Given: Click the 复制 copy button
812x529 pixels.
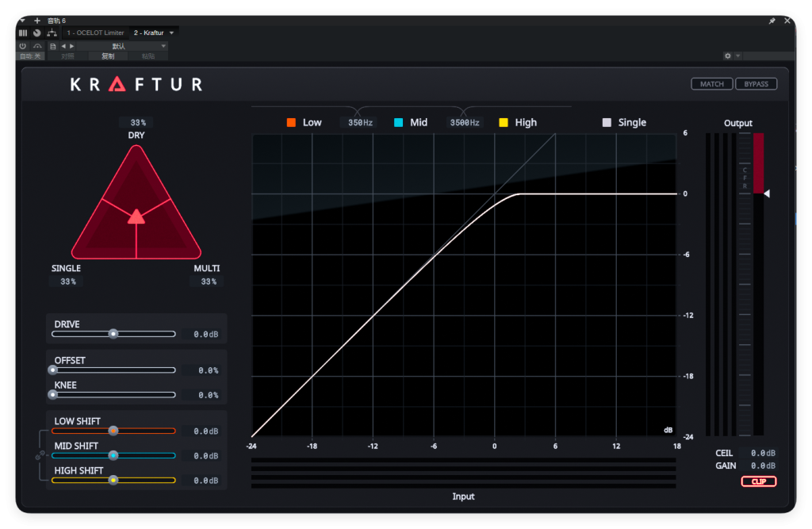Looking at the screenshot, I should [x=108, y=56].
